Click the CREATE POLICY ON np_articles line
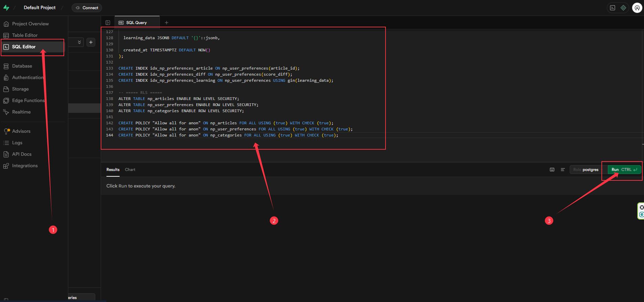 click(x=226, y=123)
